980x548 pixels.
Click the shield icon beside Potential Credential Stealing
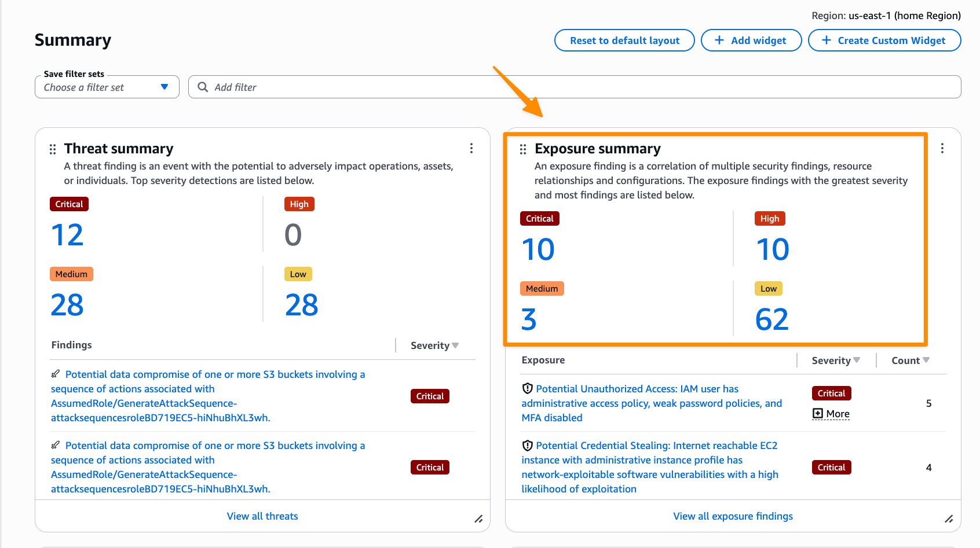527,445
